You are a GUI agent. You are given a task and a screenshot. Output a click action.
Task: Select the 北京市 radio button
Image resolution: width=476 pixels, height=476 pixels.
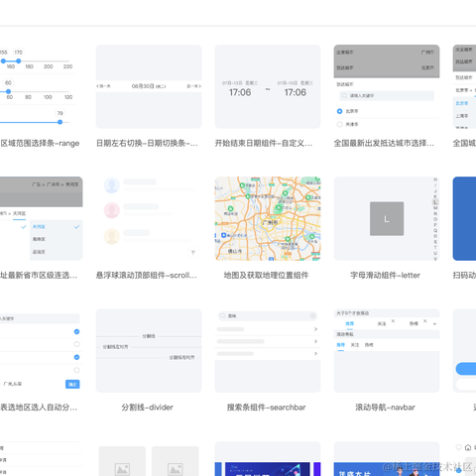tap(339, 111)
